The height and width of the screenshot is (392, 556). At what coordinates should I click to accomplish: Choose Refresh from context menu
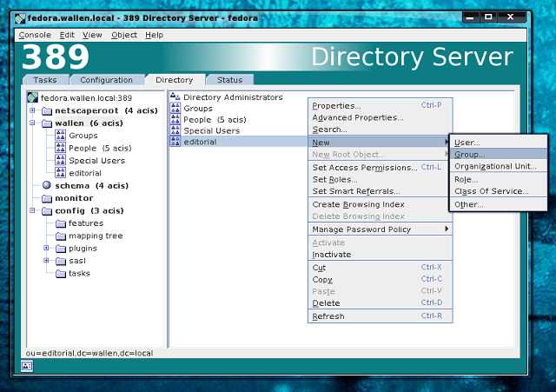pyautogui.click(x=381, y=316)
